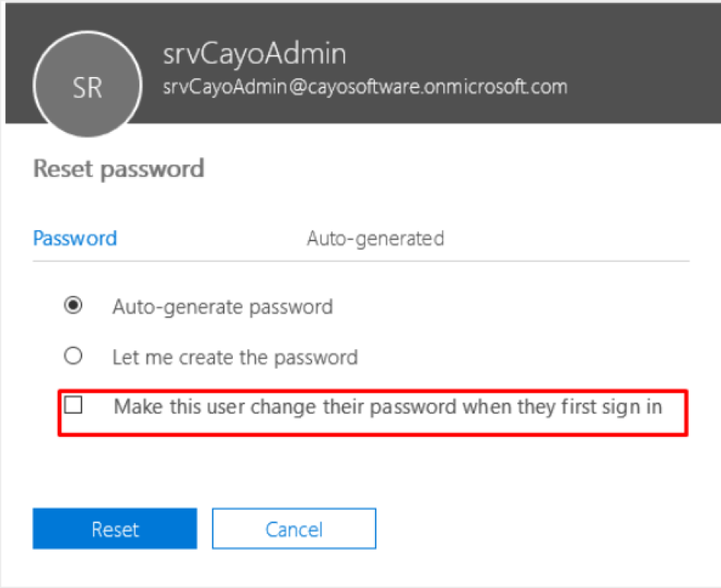The height and width of the screenshot is (588, 721).
Task: Click the Auto-generated value in the Password row
Action: point(375,239)
